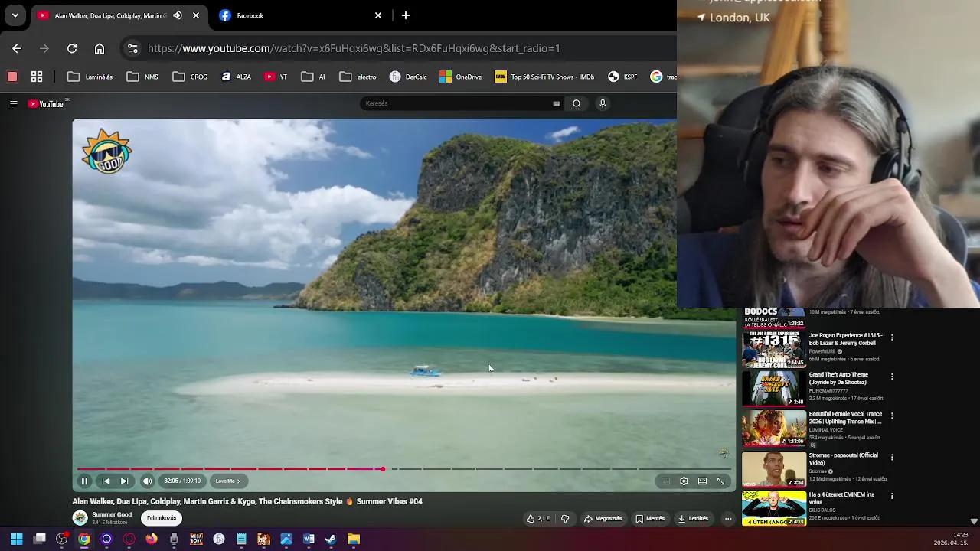Reload the current page
This screenshot has width=980, height=551.
point(72,48)
